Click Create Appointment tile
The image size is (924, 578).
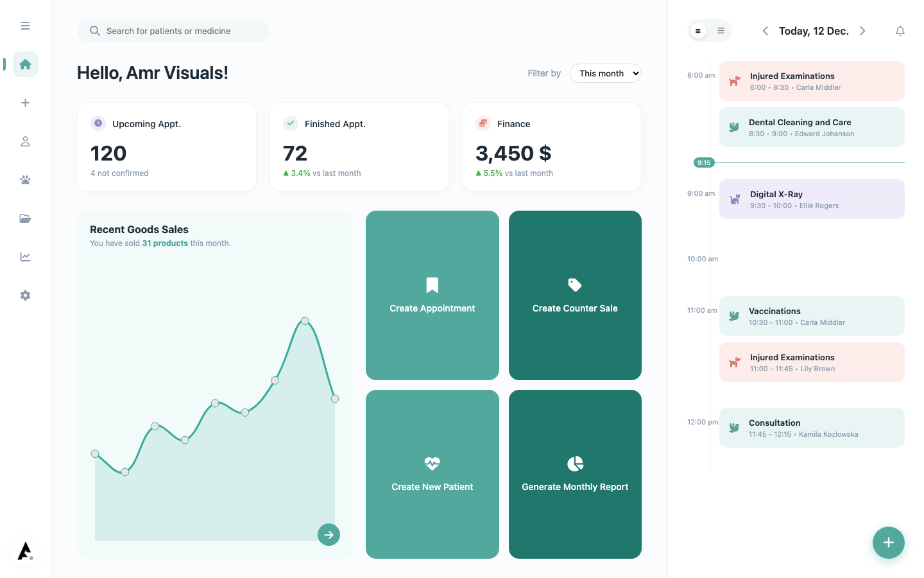432,295
